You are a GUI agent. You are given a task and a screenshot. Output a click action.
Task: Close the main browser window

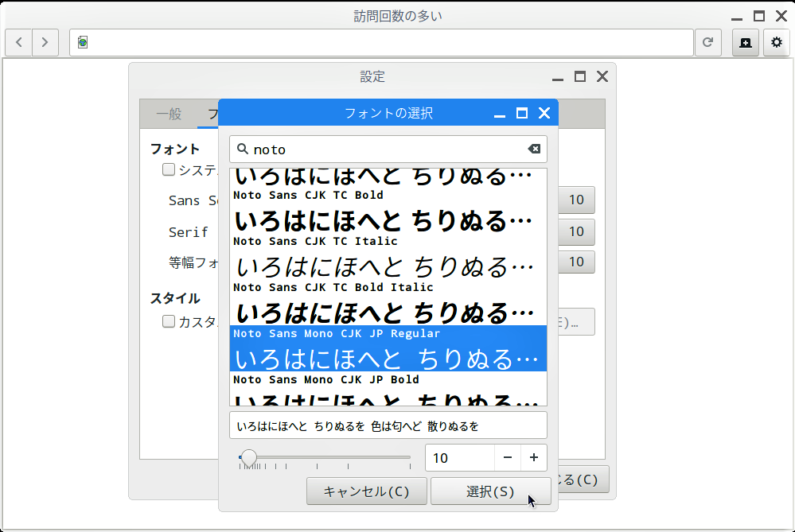tap(781, 16)
